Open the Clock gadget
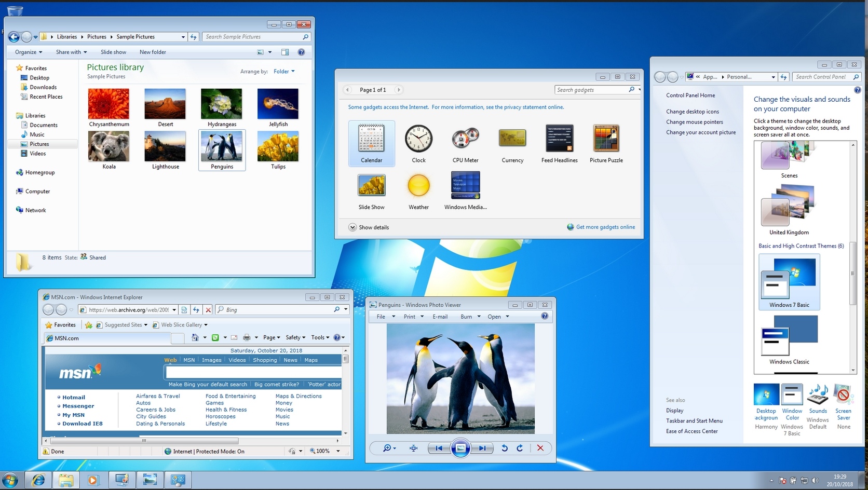The image size is (868, 490). [418, 144]
